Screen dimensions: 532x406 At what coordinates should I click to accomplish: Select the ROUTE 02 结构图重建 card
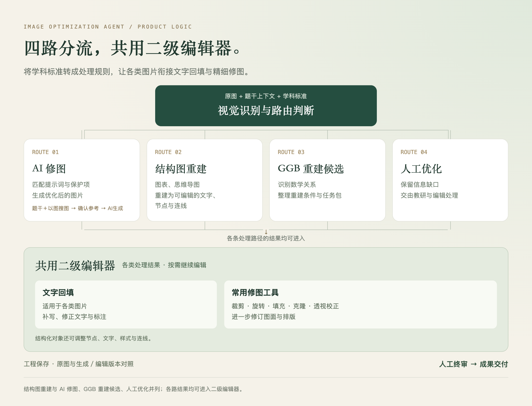tap(204, 180)
